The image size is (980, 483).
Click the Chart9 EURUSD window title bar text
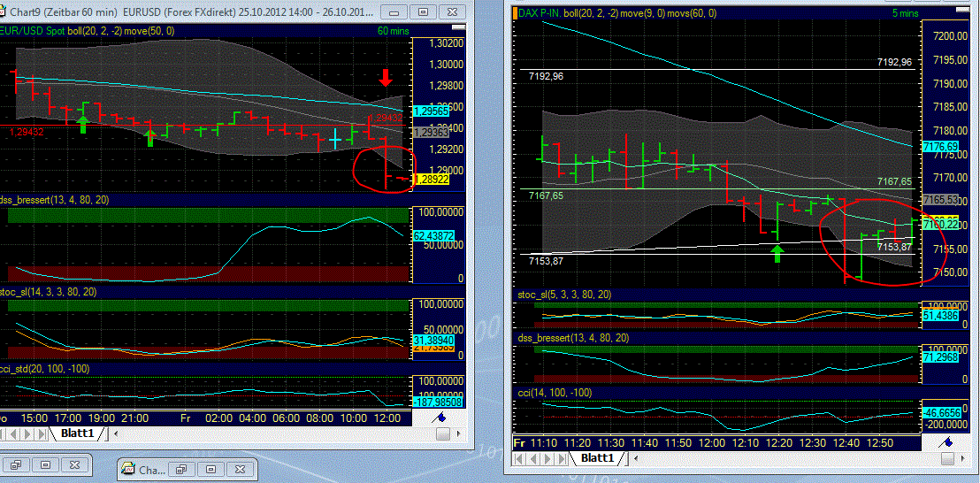193,11
